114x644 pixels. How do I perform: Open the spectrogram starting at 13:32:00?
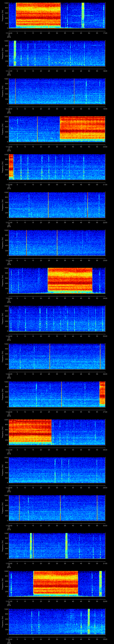(x=57, y=621)
